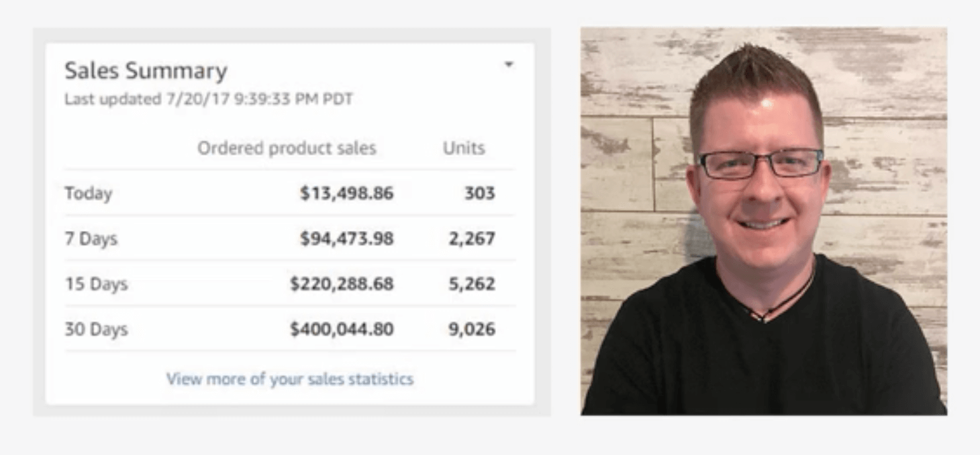Click the 303 units value

click(480, 194)
